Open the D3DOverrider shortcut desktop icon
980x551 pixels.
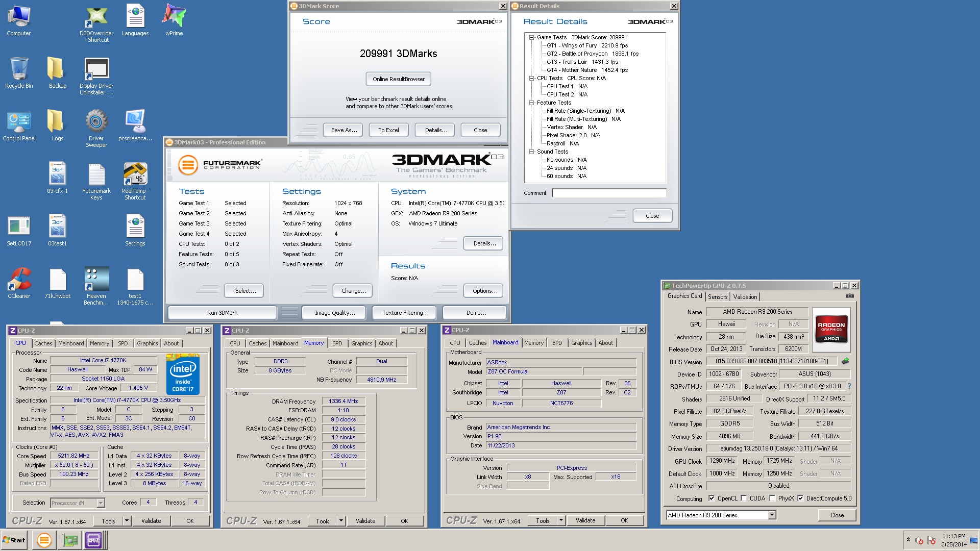click(x=96, y=23)
